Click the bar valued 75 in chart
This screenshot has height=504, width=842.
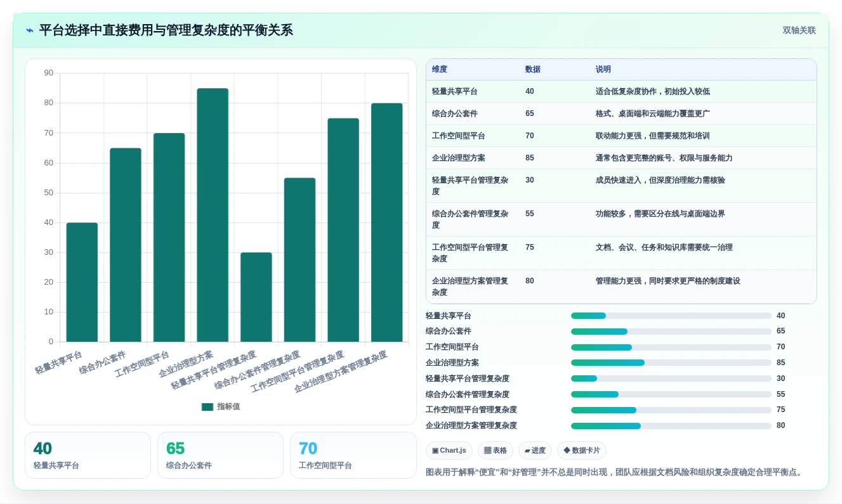point(343,230)
